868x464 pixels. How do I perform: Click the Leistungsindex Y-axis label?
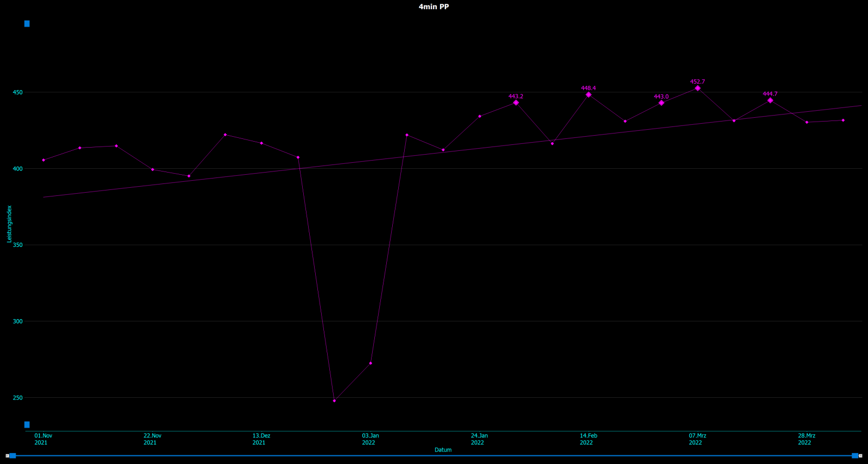click(x=9, y=224)
